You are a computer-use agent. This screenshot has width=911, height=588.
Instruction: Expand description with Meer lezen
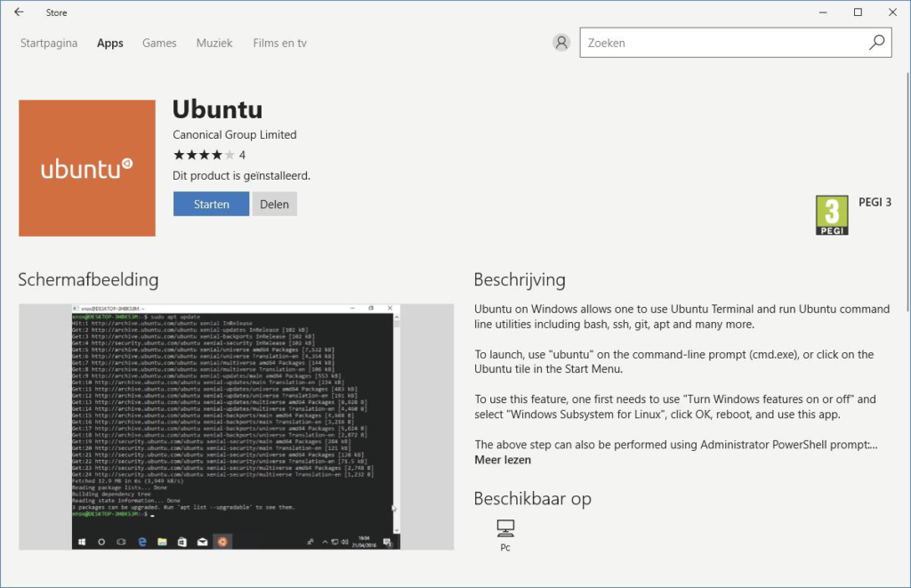pyautogui.click(x=503, y=460)
